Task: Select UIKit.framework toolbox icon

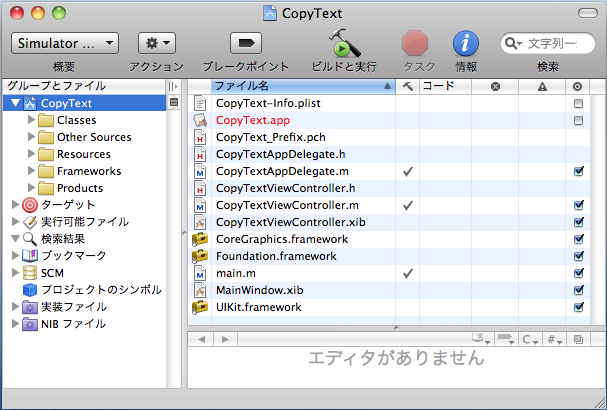Action: click(x=200, y=307)
